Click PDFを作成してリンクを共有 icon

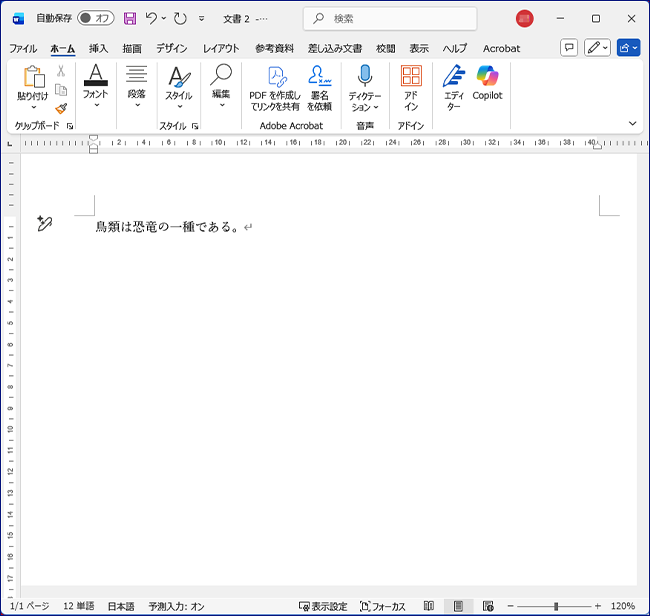tap(275, 83)
